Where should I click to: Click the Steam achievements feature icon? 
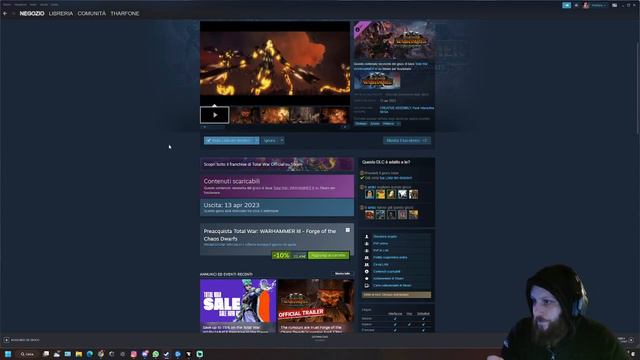(367, 278)
